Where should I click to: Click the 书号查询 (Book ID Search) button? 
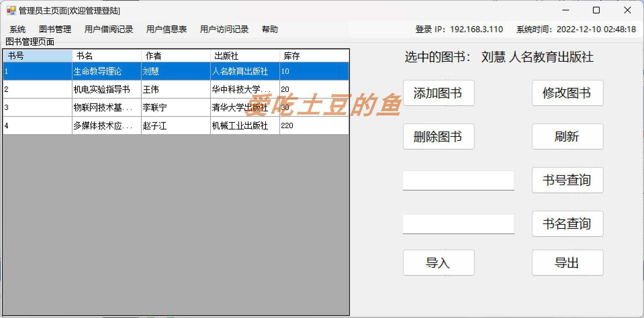[x=567, y=180]
